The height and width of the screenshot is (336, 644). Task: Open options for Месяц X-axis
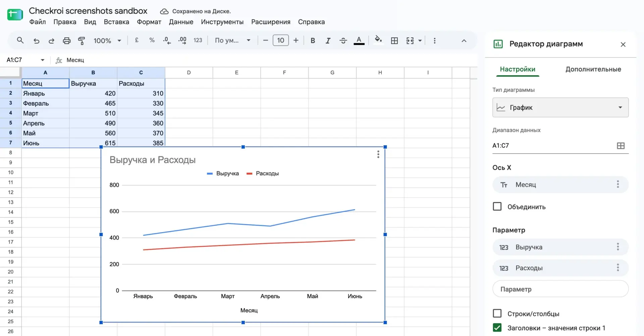(x=618, y=184)
